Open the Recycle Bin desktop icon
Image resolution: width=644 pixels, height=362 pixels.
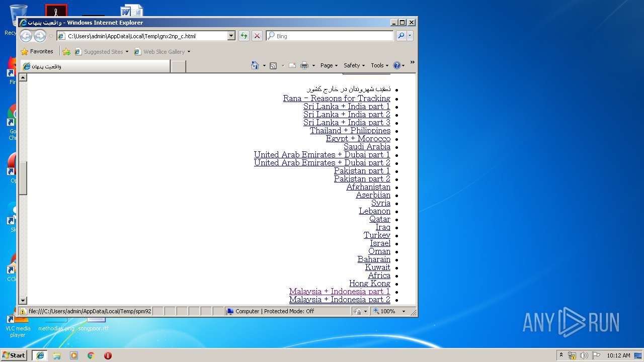(x=18, y=20)
